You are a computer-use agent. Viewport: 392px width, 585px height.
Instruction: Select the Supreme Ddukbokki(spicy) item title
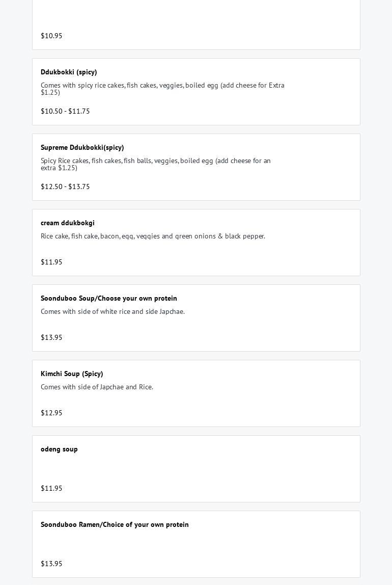click(x=82, y=147)
